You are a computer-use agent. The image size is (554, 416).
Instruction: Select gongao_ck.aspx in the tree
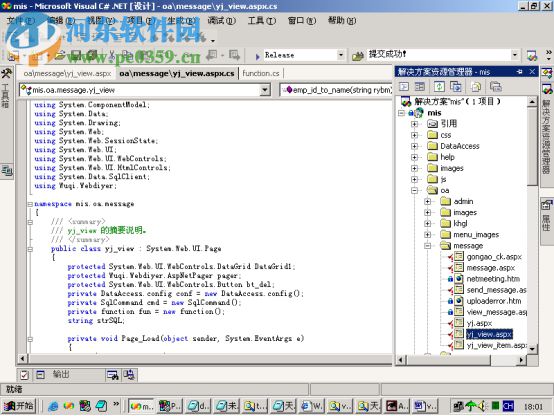click(494, 257)
